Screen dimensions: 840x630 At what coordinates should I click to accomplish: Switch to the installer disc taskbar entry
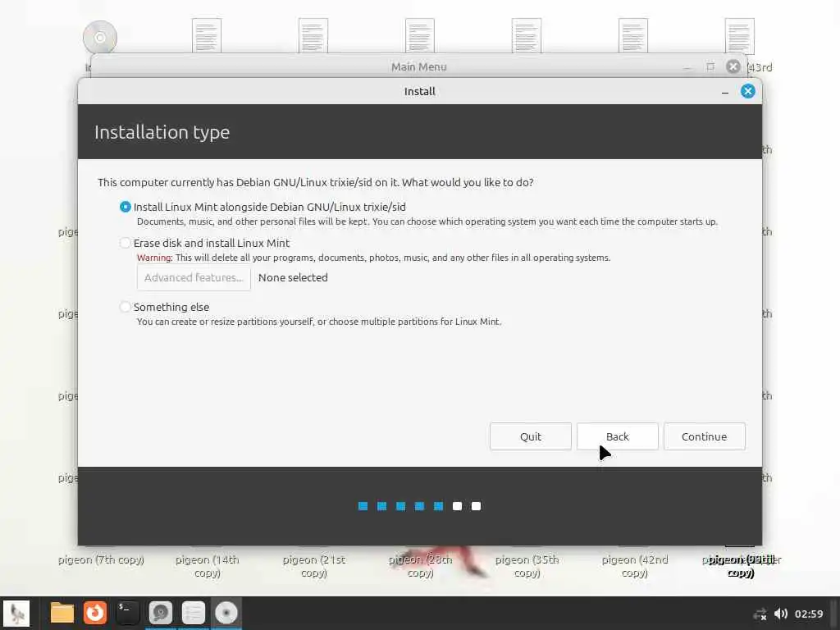226,613
